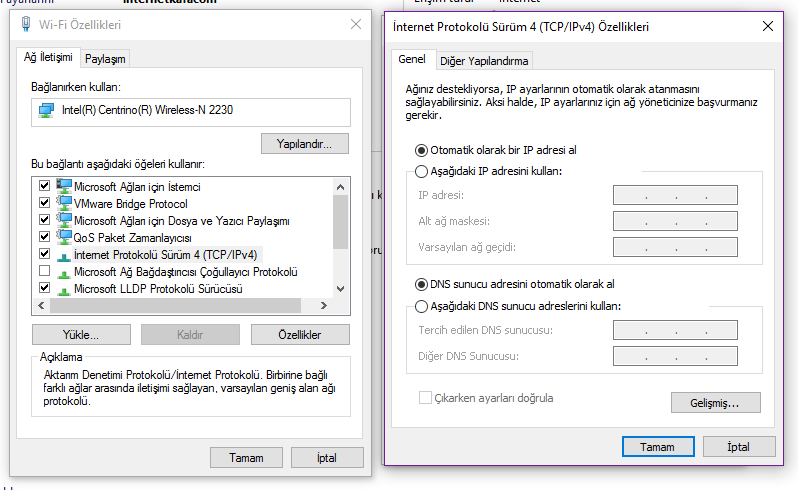Click the VMware Bridge Protocol icon
The image size is (798, 490).
(x=64, y=204)
